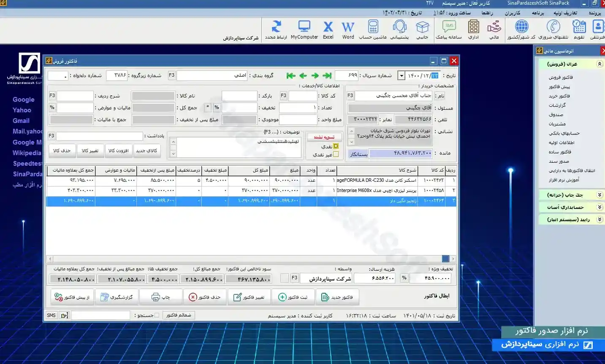Click the ضمائم فاکتور attachments button
Screen dimensions: 605x364
179,315
